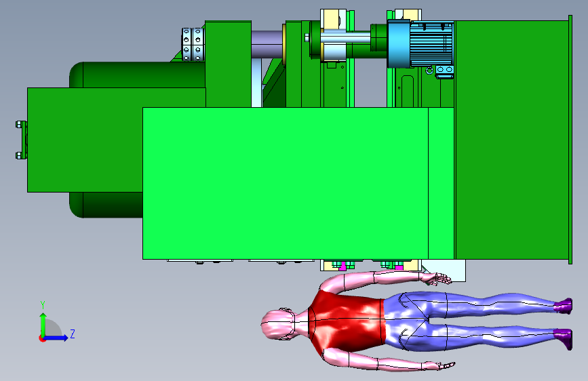This screenshot has width=588, height=381.
Task: Select the mannequin's blue trouser legs
Action: pos(471,321)
